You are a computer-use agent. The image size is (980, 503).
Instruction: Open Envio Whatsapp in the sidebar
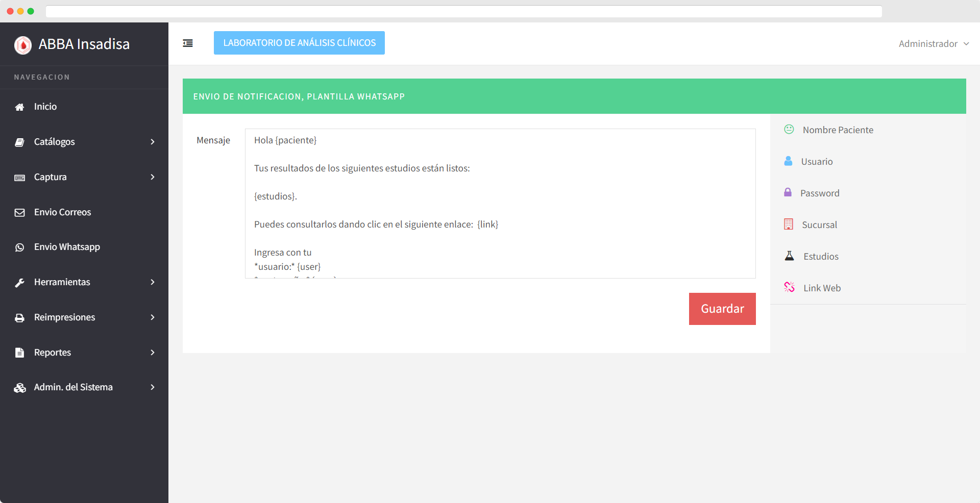coord(84,247)
